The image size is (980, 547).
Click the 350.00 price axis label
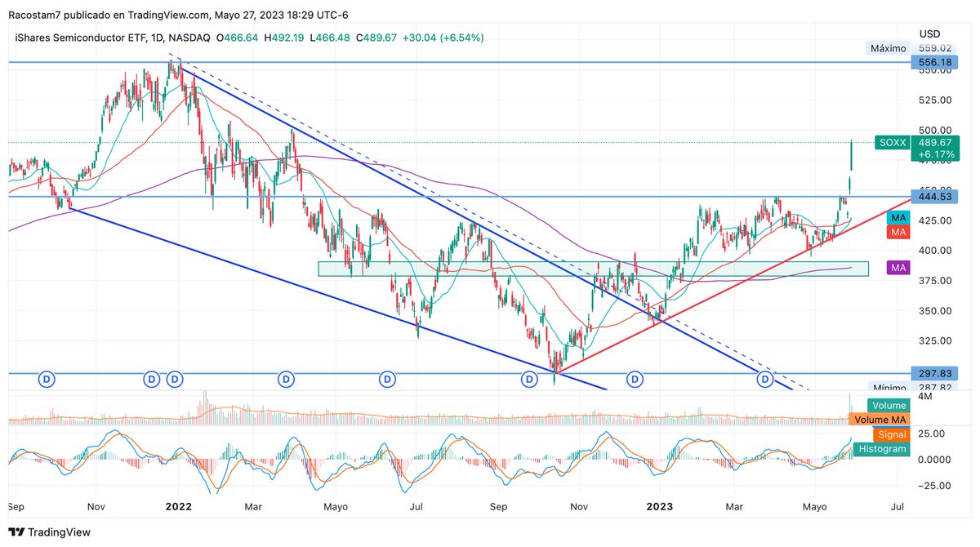935,311
